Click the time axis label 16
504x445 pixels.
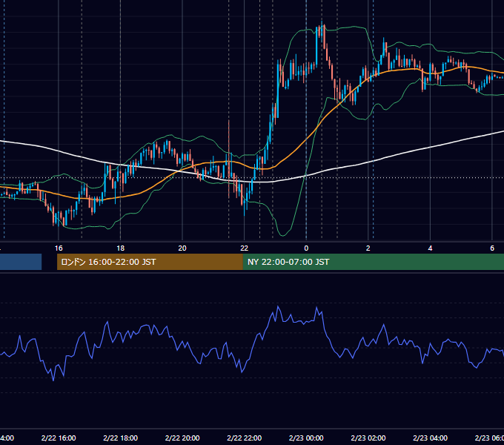[59, 248]
